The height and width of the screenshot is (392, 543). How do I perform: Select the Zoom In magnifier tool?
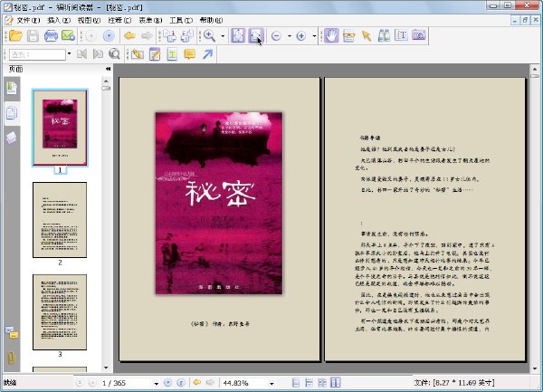(210, 35)
